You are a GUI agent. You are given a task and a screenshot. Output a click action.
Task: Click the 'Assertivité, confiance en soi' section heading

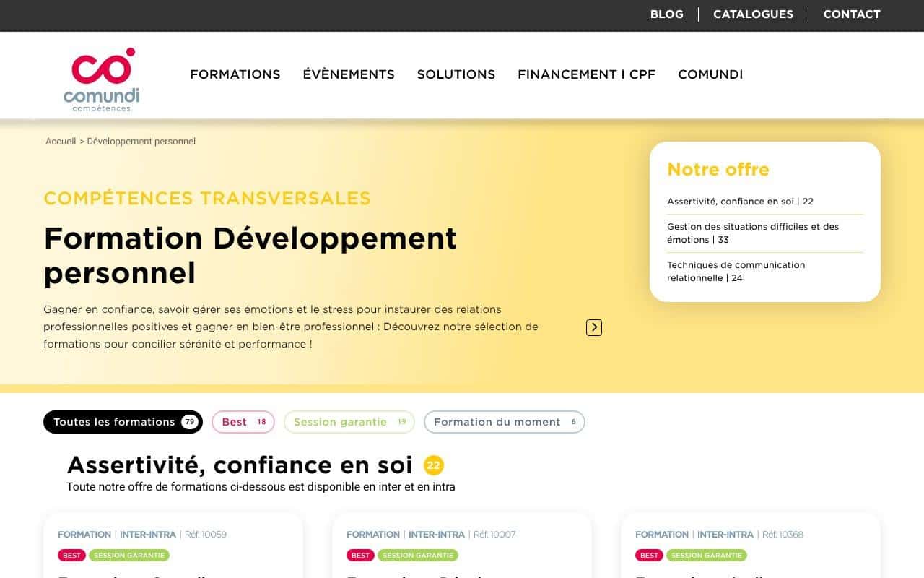tap(240, 465)
